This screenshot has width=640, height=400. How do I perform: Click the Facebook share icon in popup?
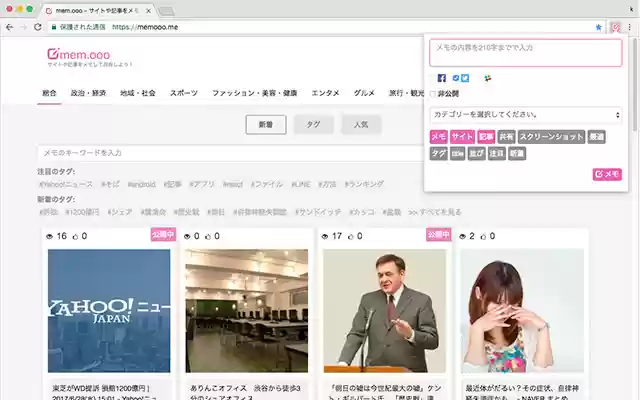[441, 78]
